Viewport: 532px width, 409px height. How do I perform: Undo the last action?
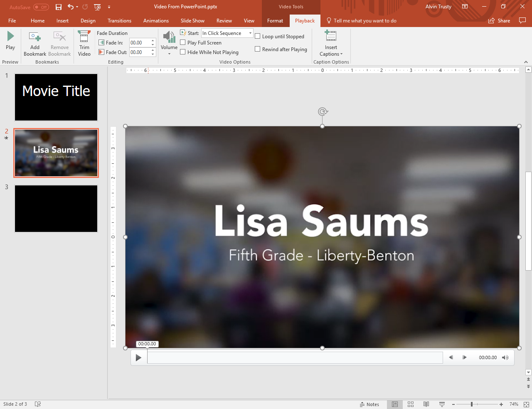click(71, 7)
